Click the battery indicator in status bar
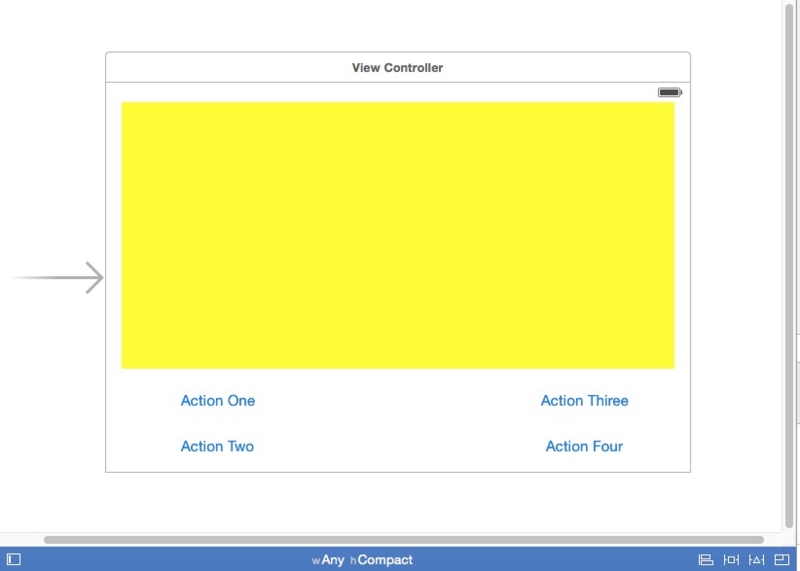The image size is (800, 571). point(669,92)
